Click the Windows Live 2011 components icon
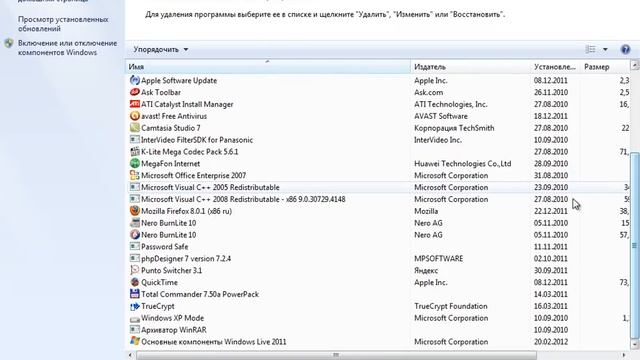This screenshot has height=360, width=640. [x=134, y=341]
